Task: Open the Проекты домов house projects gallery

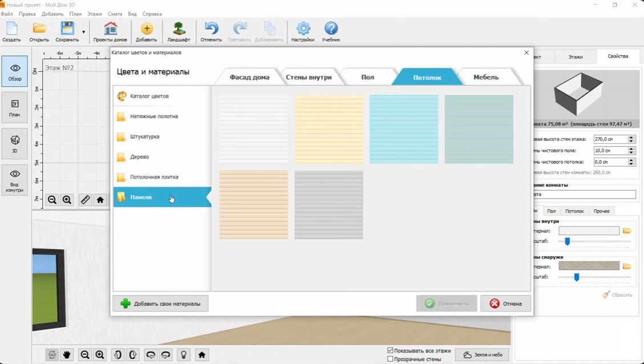Action: [110, 32]
